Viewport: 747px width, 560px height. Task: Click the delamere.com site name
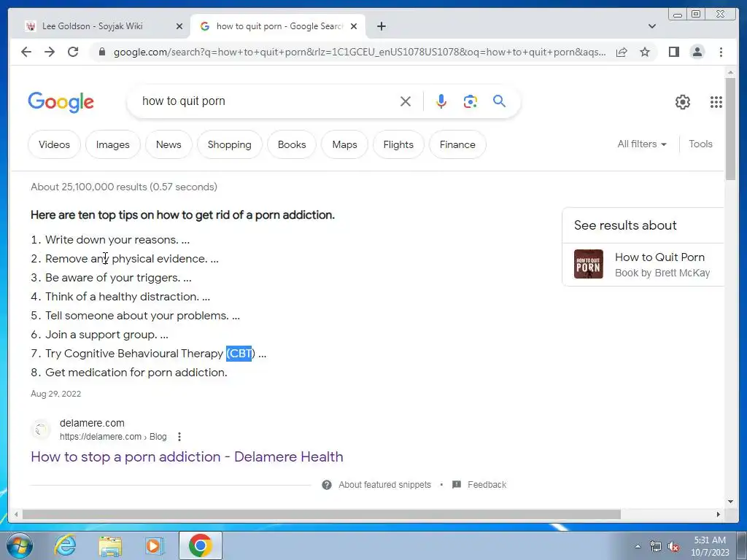pos(92,423)
